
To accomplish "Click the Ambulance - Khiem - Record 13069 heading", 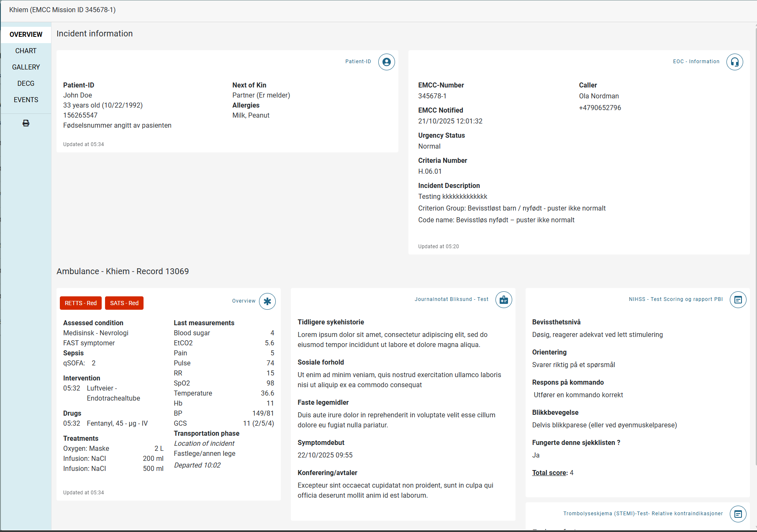I will (123, 271).
